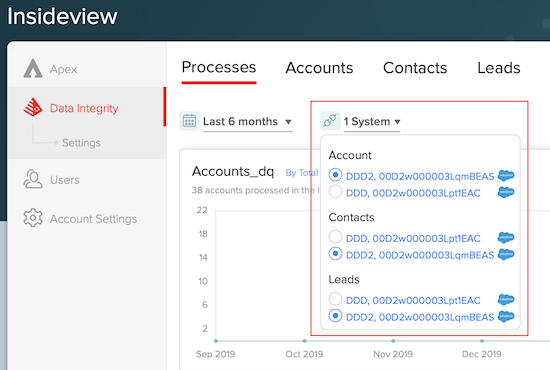Click the calendar icon beside Last 6 months
The width and height of the screenshot is (550, 370).
[189, 121]
